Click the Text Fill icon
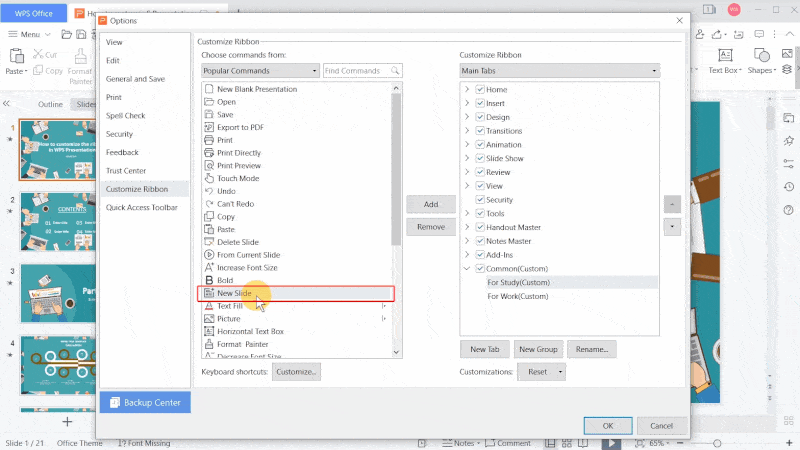 point(209,306)
